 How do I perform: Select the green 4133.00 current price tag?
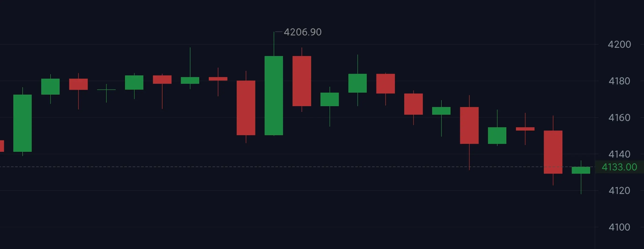point(619,167)
